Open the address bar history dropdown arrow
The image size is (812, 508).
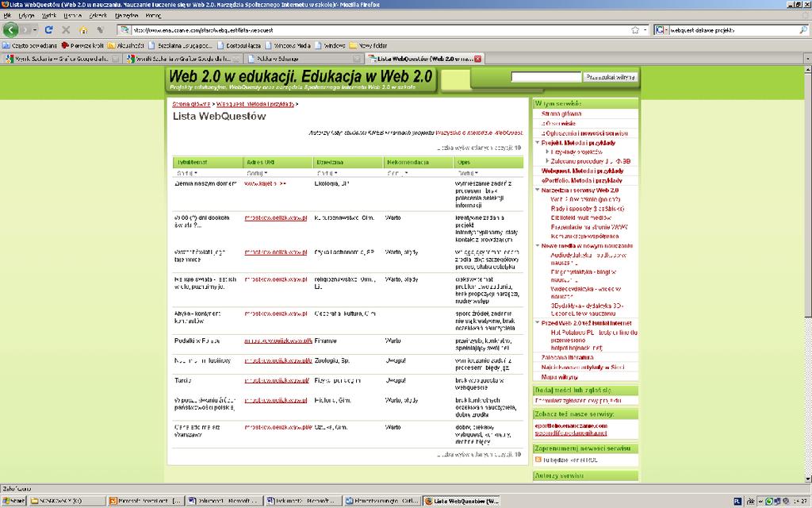pos(645,30)
